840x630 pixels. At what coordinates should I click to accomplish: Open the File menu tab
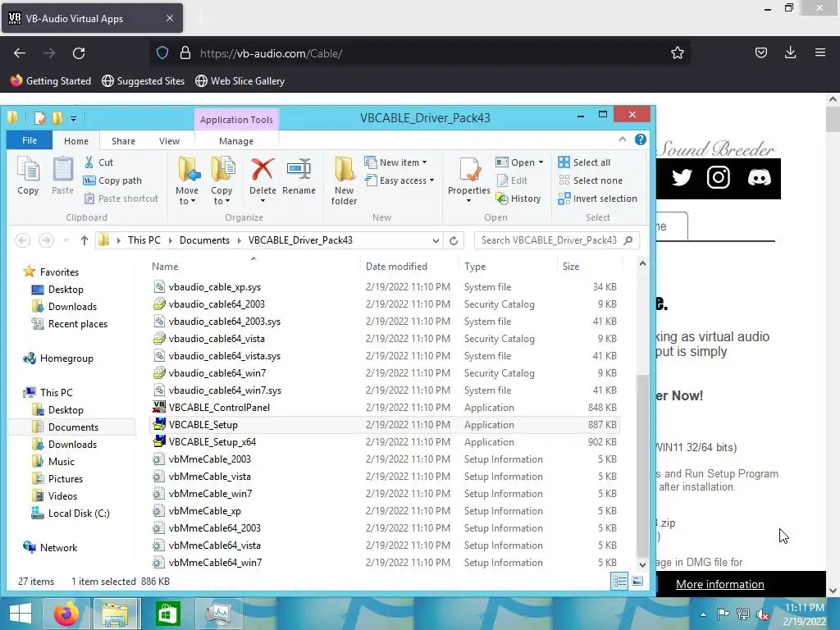[30, 140]
